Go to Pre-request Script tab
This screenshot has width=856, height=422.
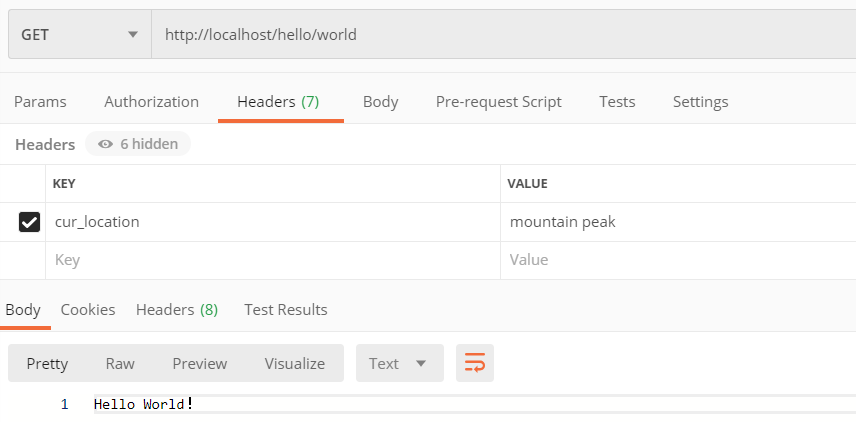[498, 102]
